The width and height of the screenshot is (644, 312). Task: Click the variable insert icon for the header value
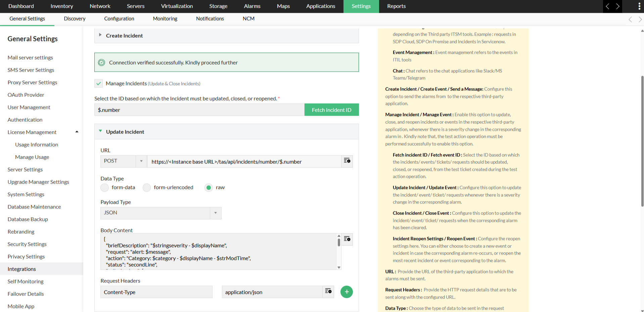tap(328, 291)
